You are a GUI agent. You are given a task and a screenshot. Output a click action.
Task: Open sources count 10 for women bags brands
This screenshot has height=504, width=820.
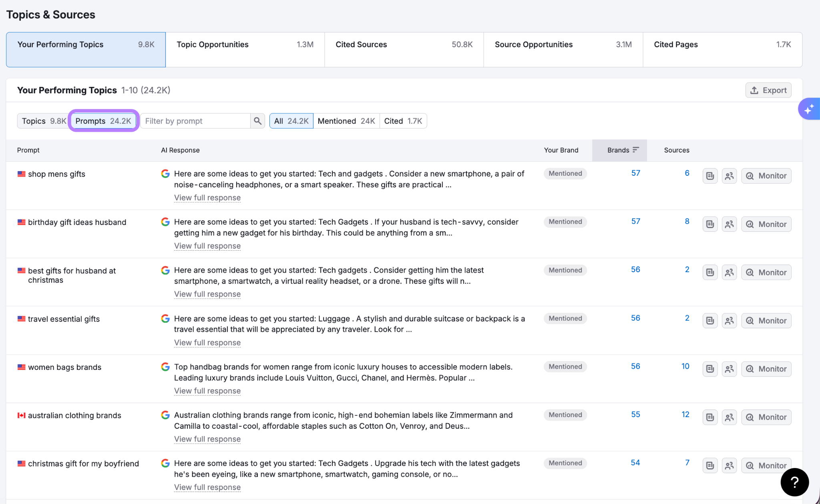click(685, 366)
